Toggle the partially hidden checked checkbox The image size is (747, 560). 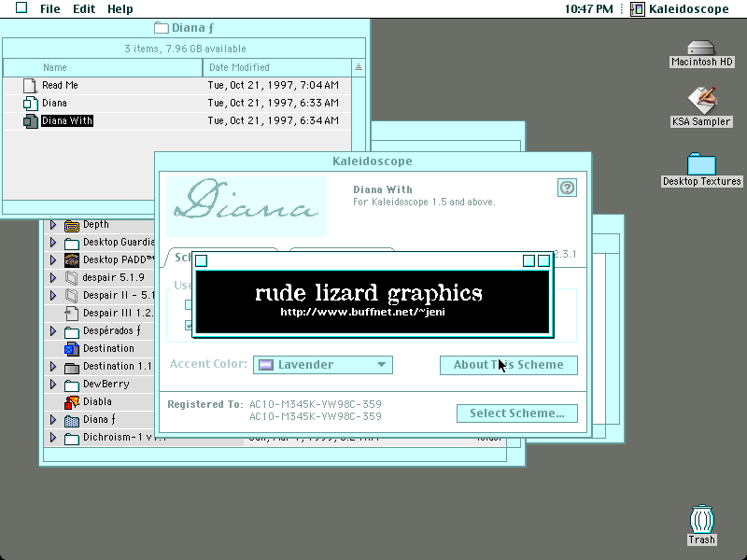189,325
